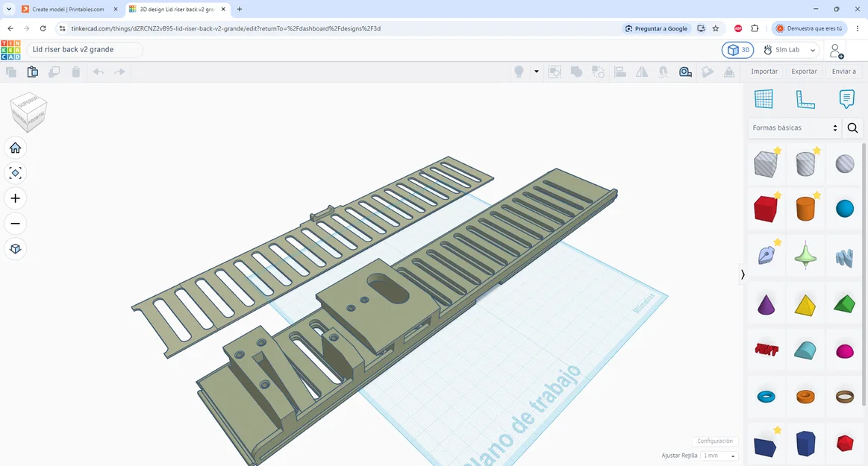Pick the purple cone shape
The image size is (868, 466).
click(766, 305)
